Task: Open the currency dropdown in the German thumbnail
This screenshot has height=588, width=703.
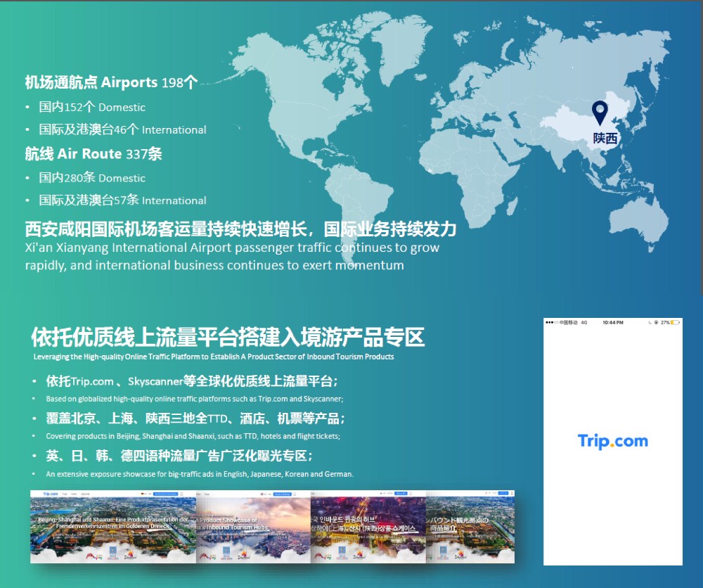Action: click(x=150, y=494)
